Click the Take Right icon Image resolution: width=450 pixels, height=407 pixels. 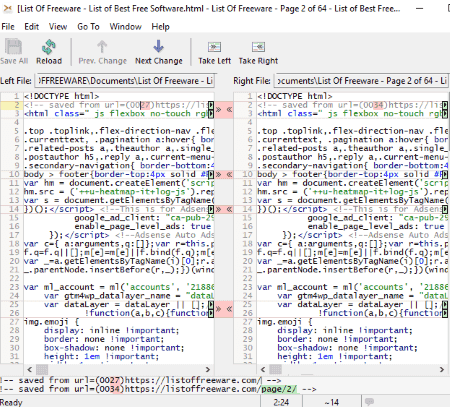(x=258, y=47)
